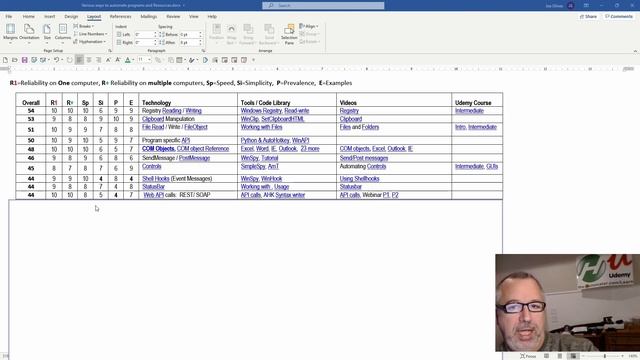640x360 pixels.
Task: Click the Focus mode icon in status bar
Action: click(527, 356)
